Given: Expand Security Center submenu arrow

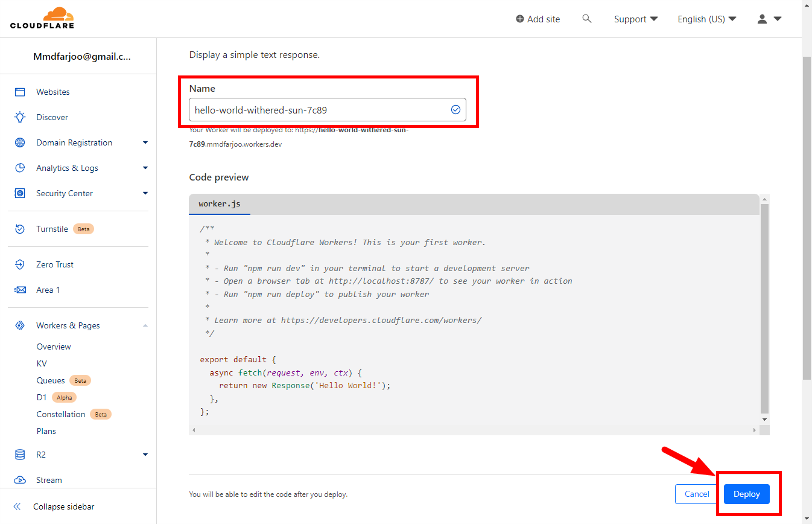Looking at the screenshot, I should 145,193.
